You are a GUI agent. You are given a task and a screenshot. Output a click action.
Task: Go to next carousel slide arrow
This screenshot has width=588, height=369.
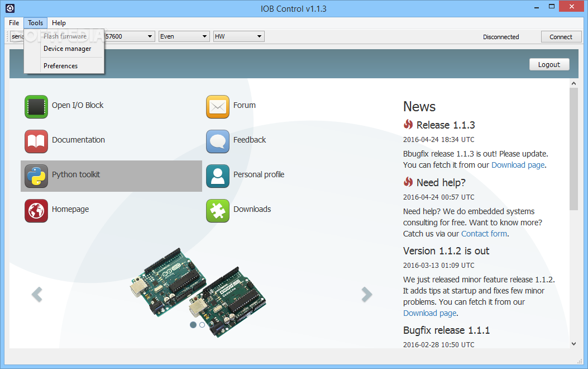pyautogui.click(x=367, y=294)
